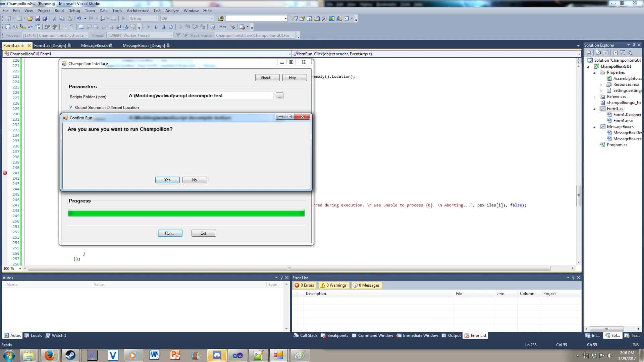Click the About... button

[267, 78]
